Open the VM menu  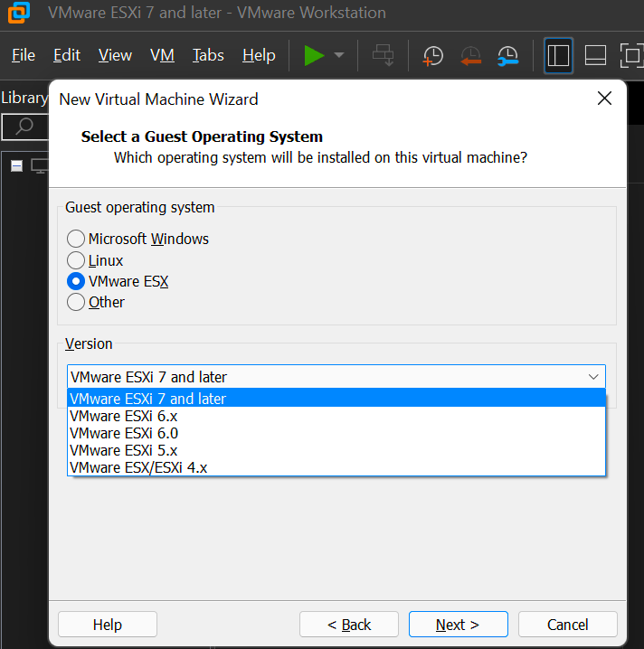tap(162, 55)
